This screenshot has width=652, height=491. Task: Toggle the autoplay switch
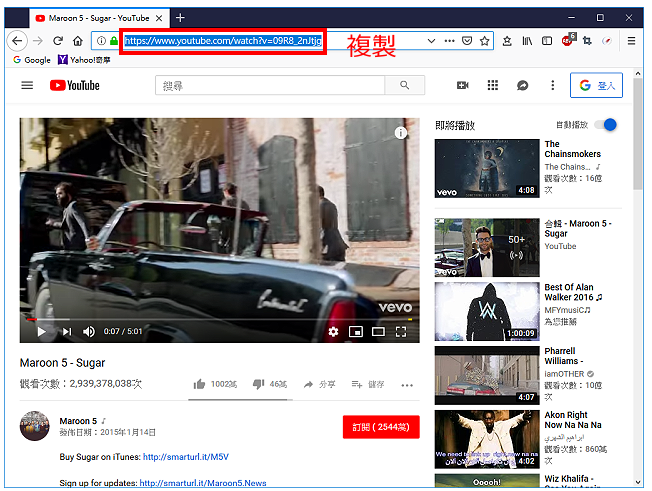pyautogui.click(x=605, y=125)
